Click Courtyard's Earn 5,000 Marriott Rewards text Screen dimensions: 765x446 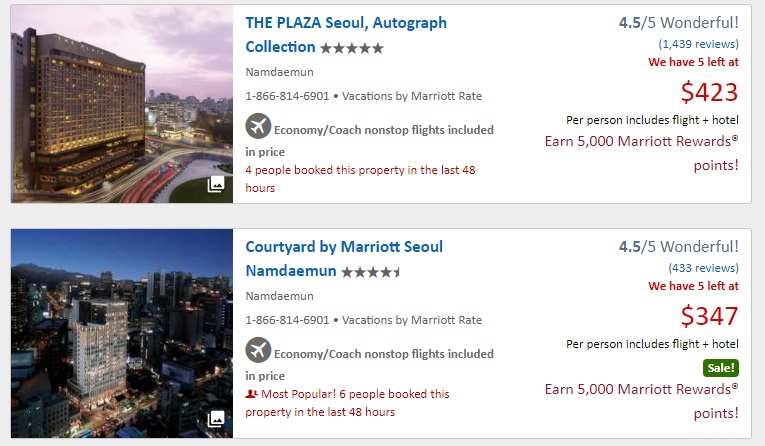click(641, 389)
